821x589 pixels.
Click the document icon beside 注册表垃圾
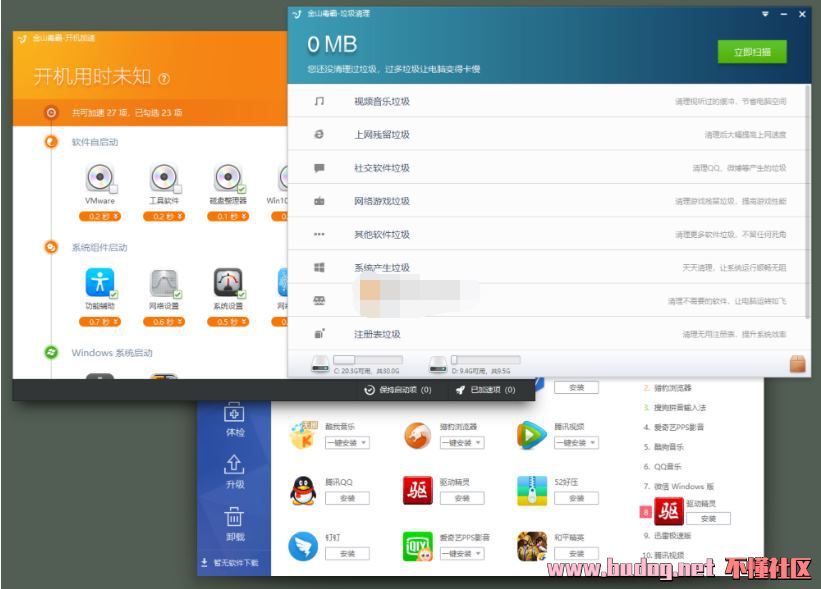click(x=319, y=334)
